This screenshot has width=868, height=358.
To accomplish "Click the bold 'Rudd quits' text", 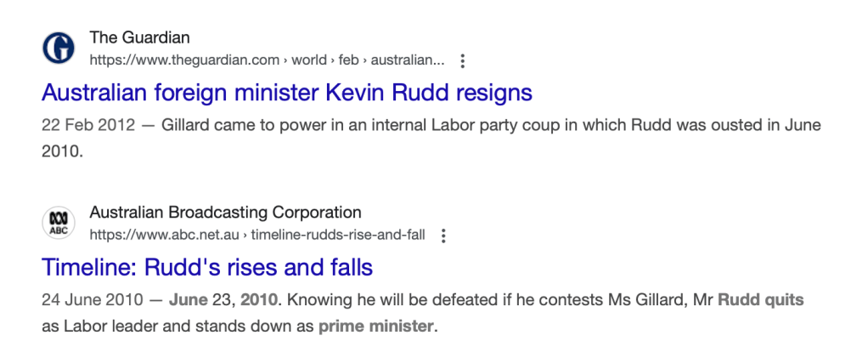I will click(x=760, y=300).
